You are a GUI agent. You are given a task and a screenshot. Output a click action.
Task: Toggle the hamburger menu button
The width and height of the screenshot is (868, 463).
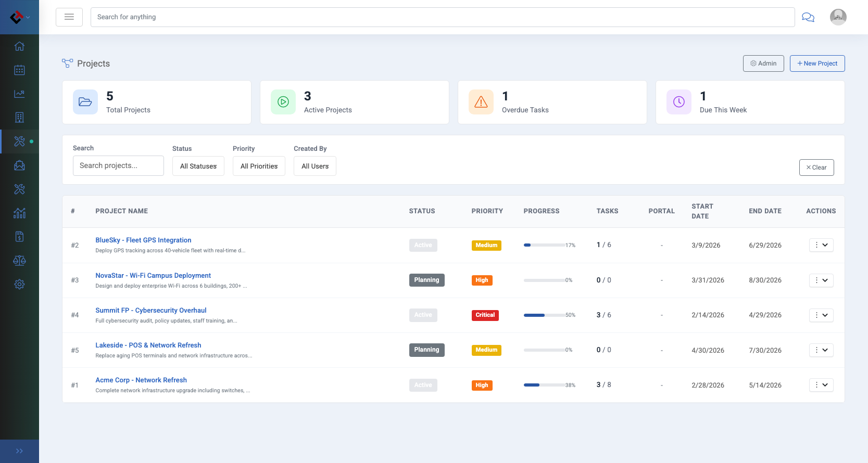tap(69, 17)
